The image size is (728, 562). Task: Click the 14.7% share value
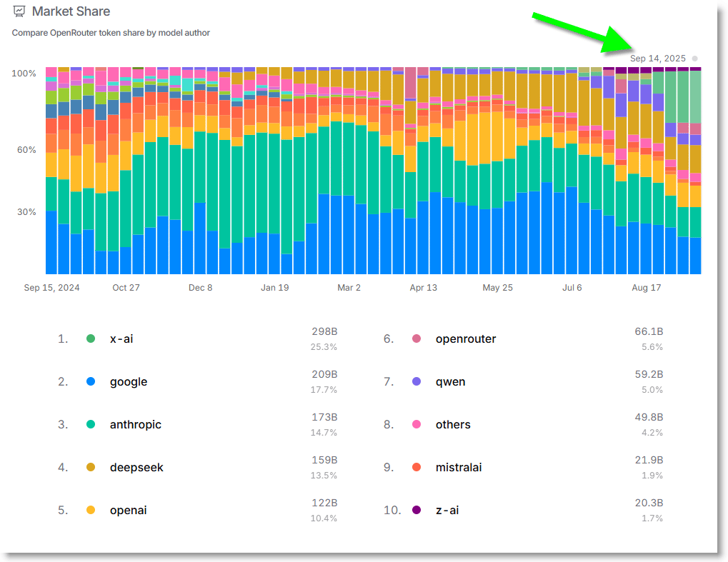click(324, 433)
